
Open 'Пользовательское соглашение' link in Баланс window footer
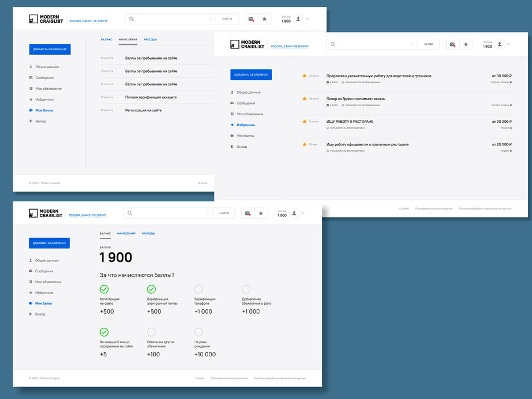(229, 379)
